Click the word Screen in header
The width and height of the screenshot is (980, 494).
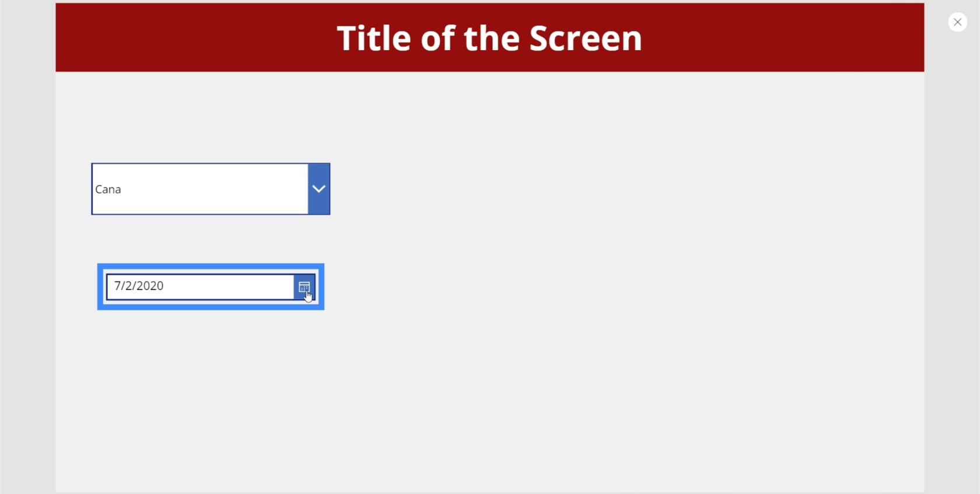[x=586, y=38]
